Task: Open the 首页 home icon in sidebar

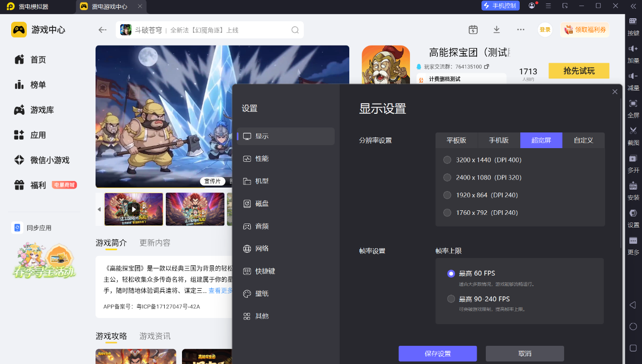Action: tap(19, 60)
